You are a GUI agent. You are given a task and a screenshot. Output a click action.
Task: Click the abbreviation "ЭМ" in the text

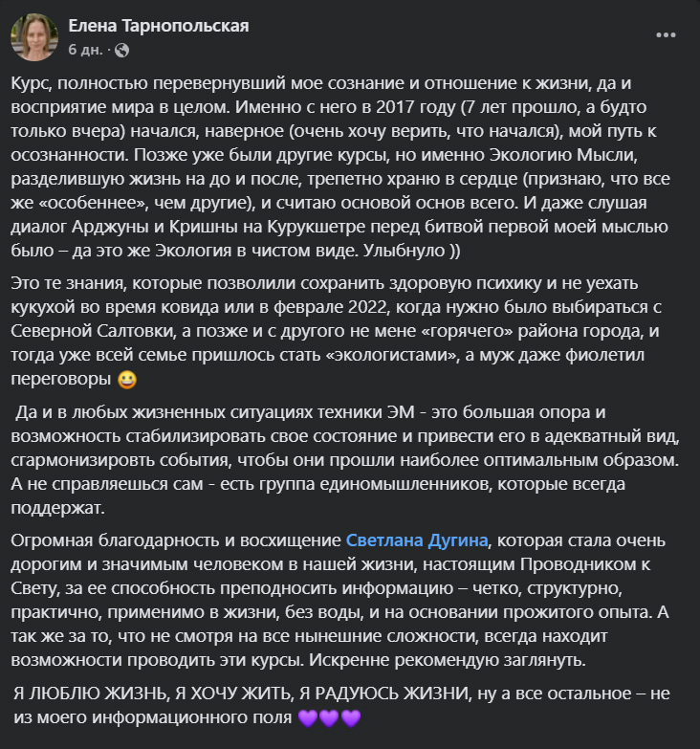tap(401, 411)
